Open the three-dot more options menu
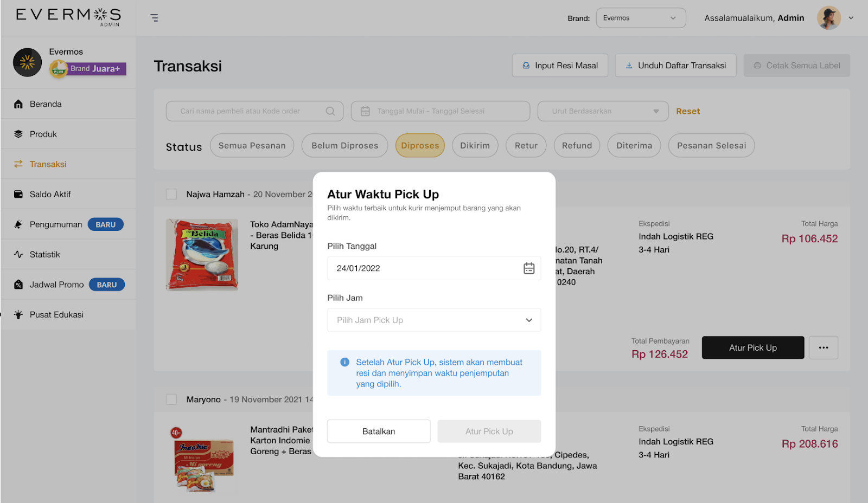Viewport: 868px width, 503px height. [824, 347]
